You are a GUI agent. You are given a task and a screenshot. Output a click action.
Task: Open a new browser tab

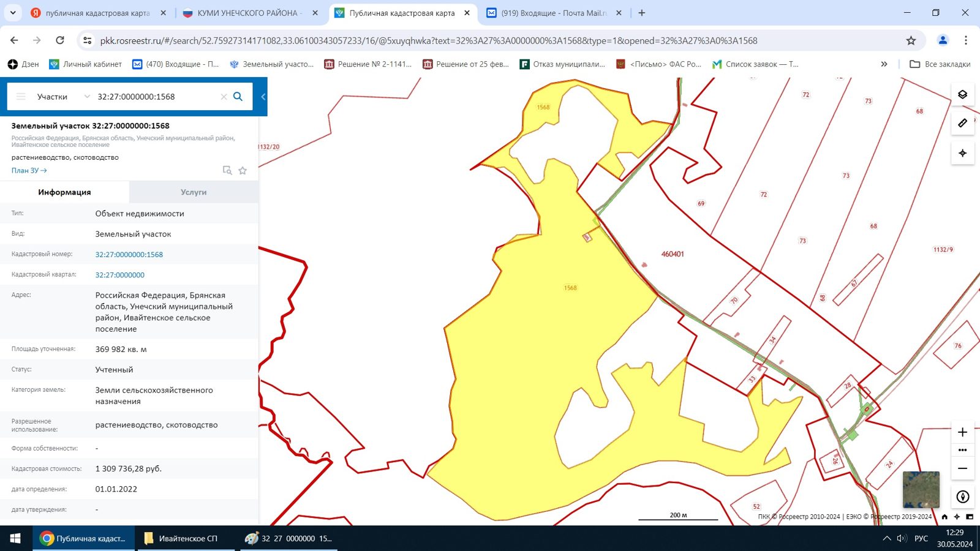point(642,13)
